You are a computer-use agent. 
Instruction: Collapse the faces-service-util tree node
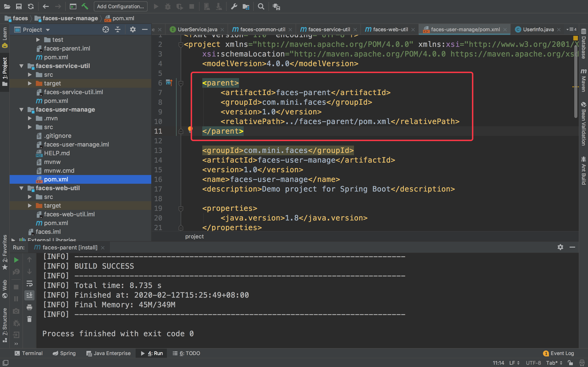click(x=21, y=66)
